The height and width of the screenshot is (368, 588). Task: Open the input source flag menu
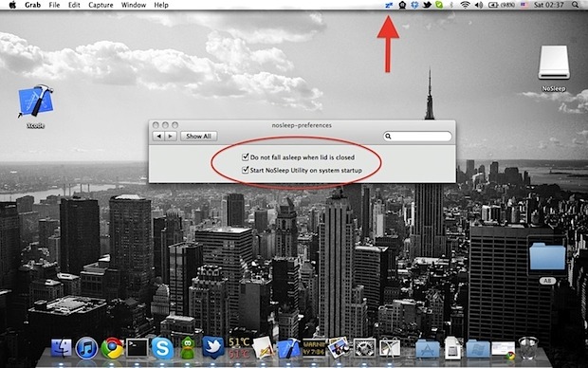click(x=524, y=5)
